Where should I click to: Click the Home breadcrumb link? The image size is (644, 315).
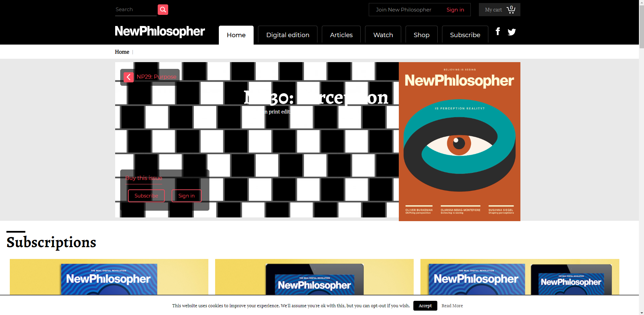tap(122, 52)
